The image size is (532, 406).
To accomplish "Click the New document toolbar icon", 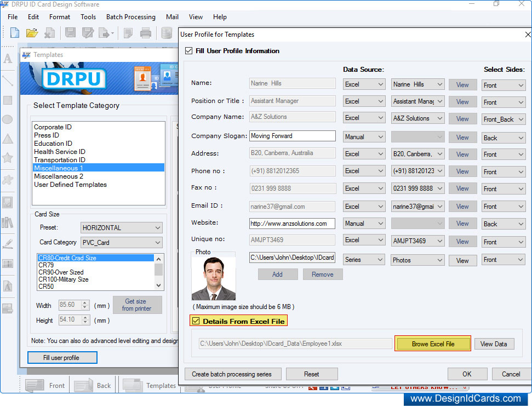I will click(15, 33).
